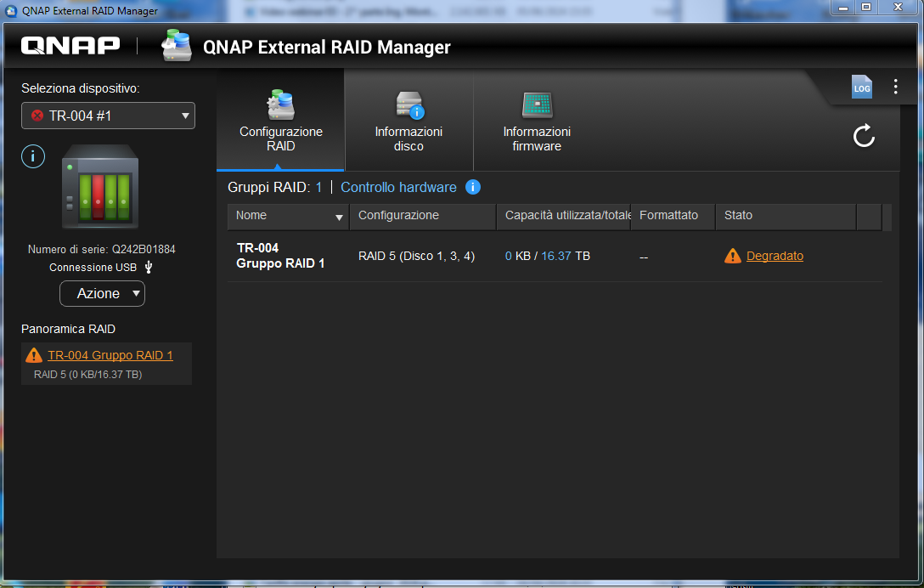Click the device info circle icon
This screenshot has height=588, width=924.
click(x=32, y=156)
